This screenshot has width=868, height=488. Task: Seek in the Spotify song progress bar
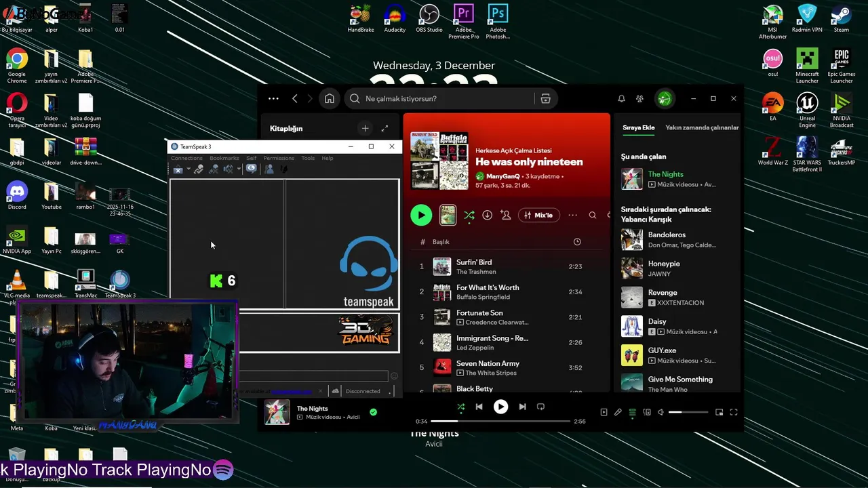(502, 421)
